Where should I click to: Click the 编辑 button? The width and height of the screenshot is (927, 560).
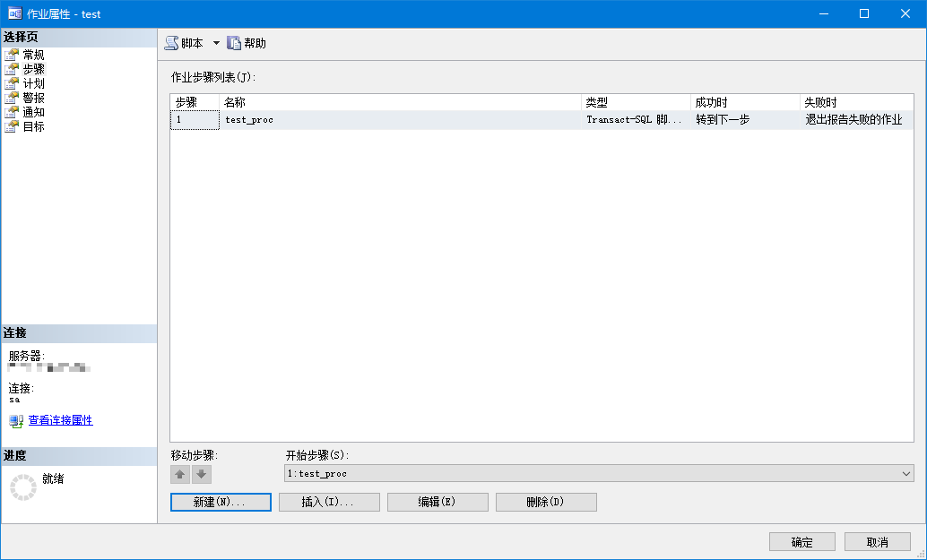(x=437, y=502)
